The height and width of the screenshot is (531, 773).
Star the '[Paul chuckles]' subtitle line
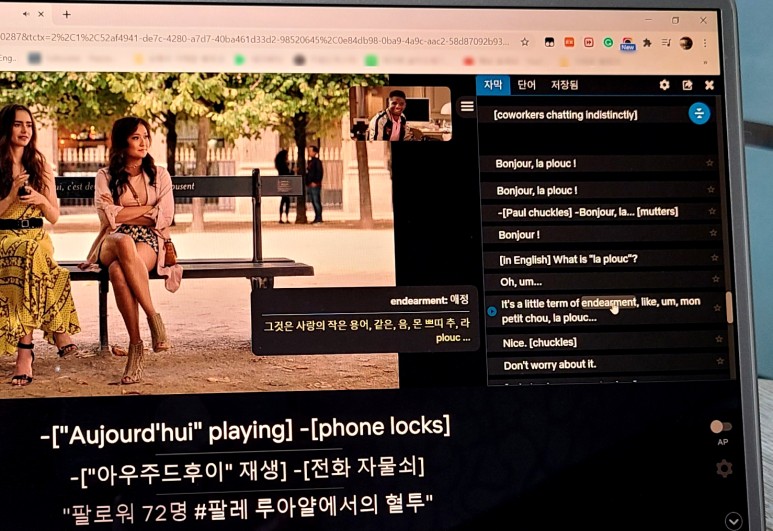click(x=712, y=211)
